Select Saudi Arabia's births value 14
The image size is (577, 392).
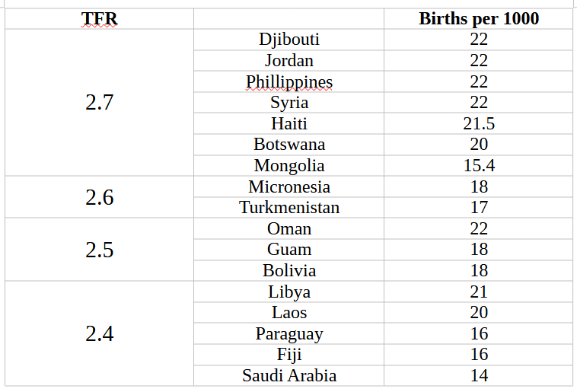point(479,375)
